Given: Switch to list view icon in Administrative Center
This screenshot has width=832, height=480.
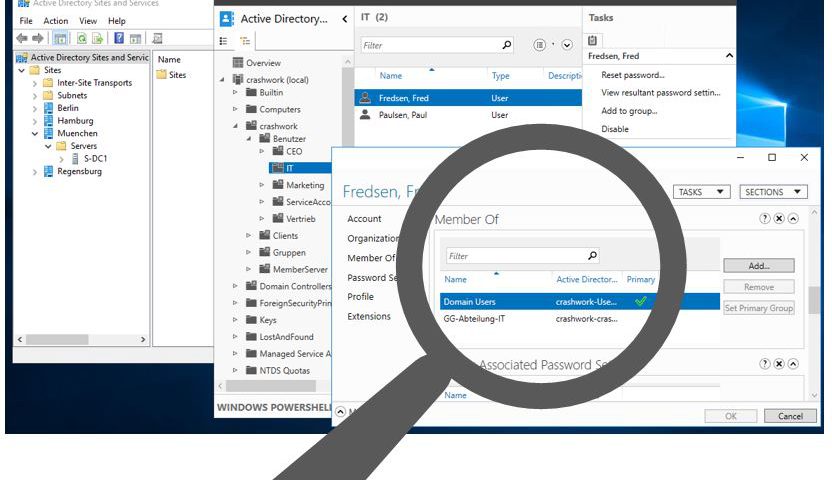Looking at the screenshot, I should tap(223, 41).
